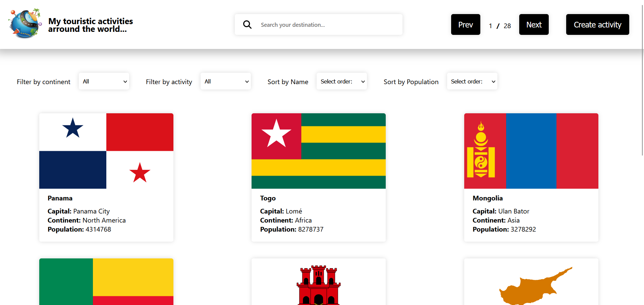Click the Mongolia flag image
Image resolution: width=644 pixels, height=305 pixels.
click(531, 151)
